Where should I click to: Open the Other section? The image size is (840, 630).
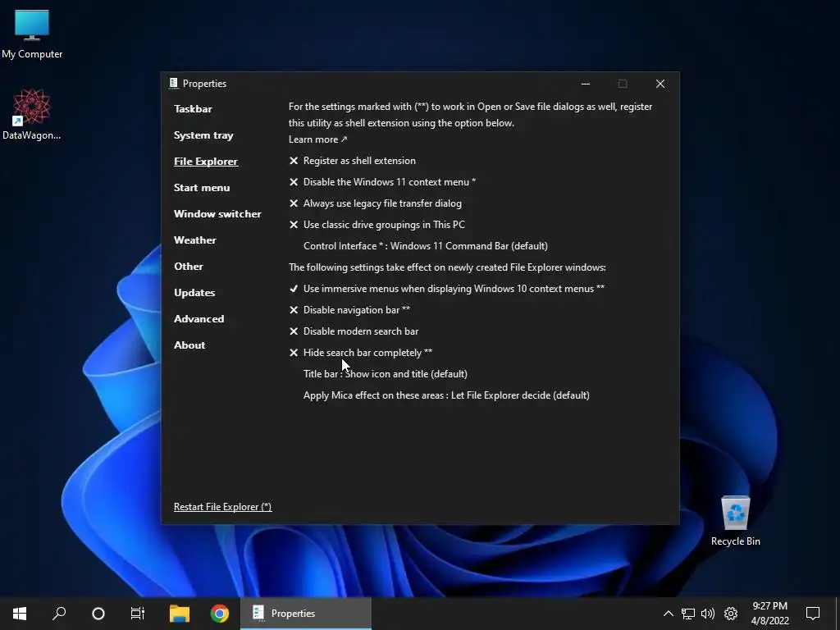point(189,267)
